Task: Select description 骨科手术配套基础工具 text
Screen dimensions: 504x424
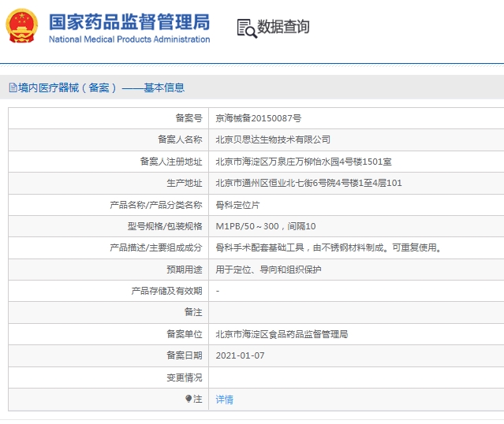Action: click(x=329, y=247)
